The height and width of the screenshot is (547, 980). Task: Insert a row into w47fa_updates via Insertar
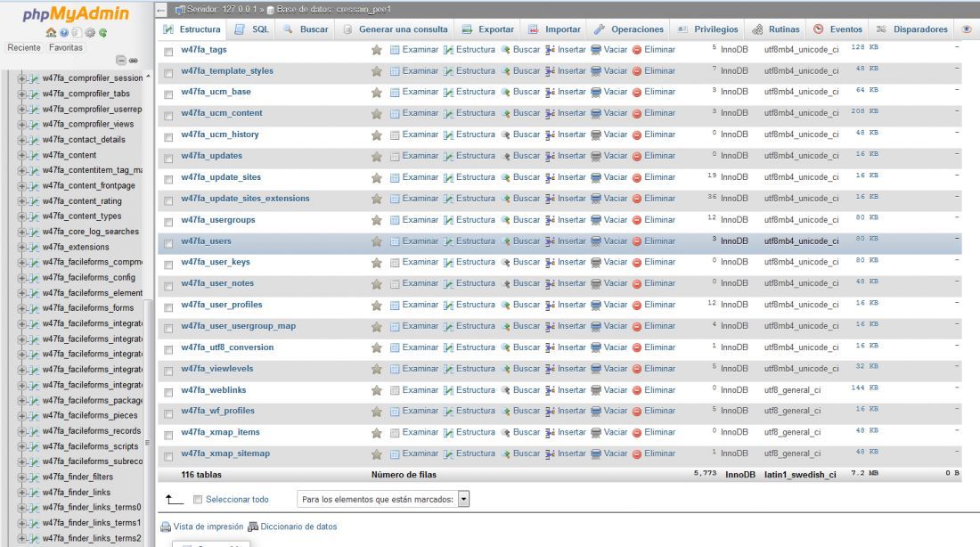click(x=566, y=156)
